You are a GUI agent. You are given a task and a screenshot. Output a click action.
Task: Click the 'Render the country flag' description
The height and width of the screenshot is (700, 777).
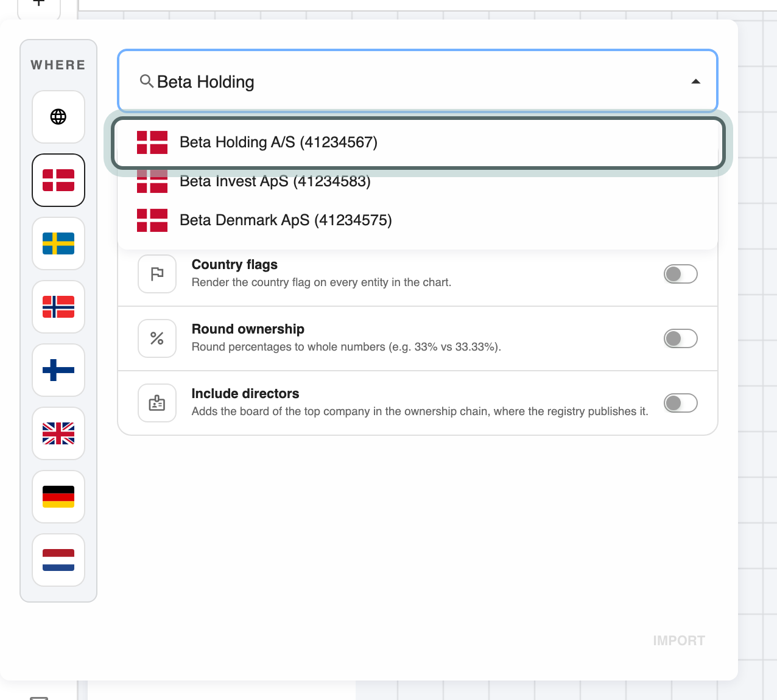[322, 282]
